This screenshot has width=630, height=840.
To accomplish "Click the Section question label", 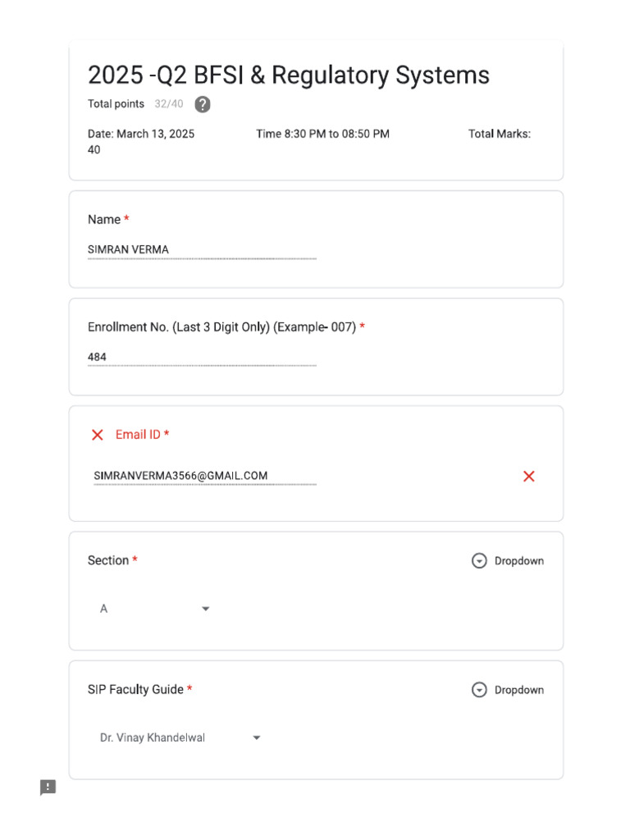I will click(108, 561).
